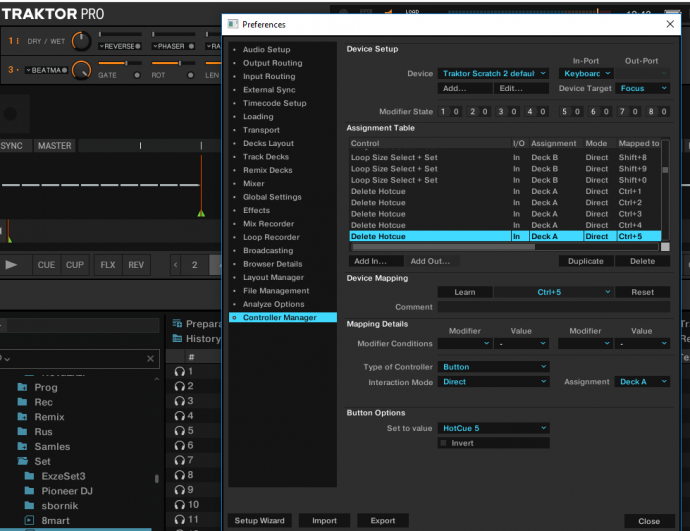Open the Assignment Deck A dropdown
Viewport: 690px width, 531px height.
642,382
